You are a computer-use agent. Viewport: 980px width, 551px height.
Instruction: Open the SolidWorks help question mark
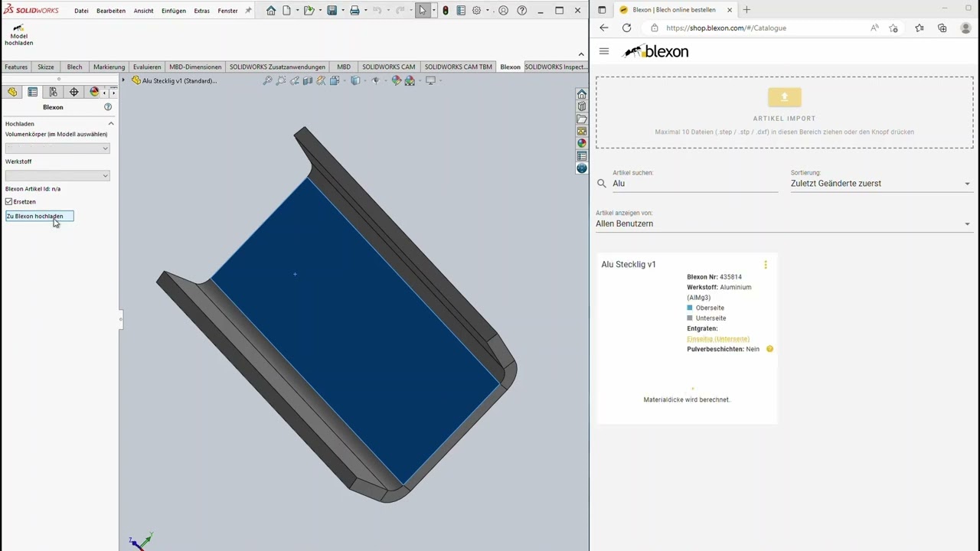522,11
